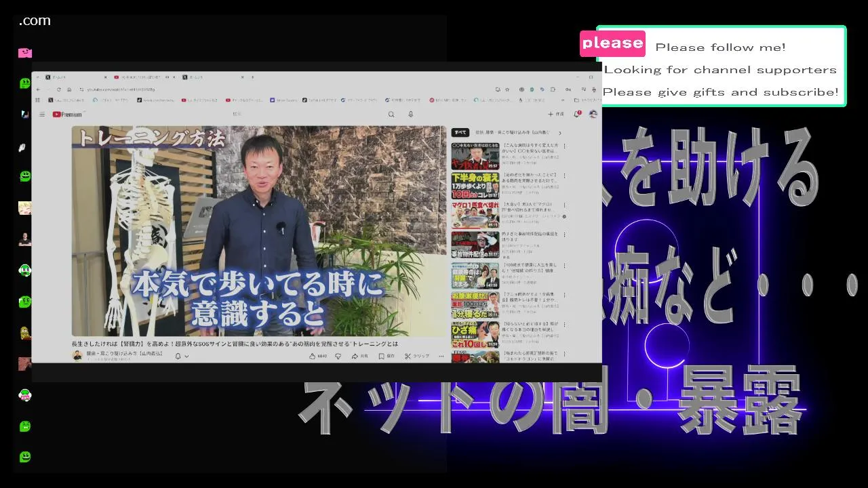Switch to the first X browser tab
This screenshot has height=488, width=868.
click(x=75, y=77)
